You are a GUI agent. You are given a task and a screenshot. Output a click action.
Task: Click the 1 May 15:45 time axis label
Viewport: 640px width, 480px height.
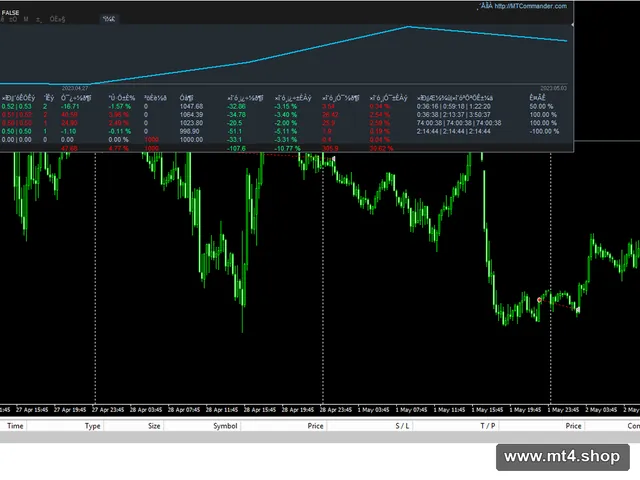(487, 409)
